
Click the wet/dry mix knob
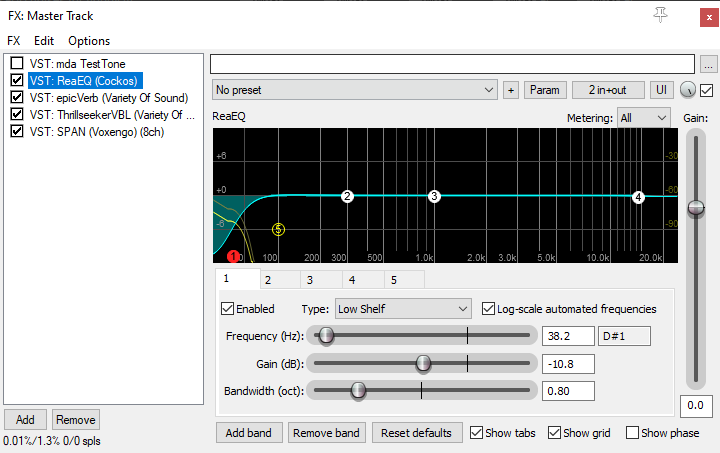point(687,90)
